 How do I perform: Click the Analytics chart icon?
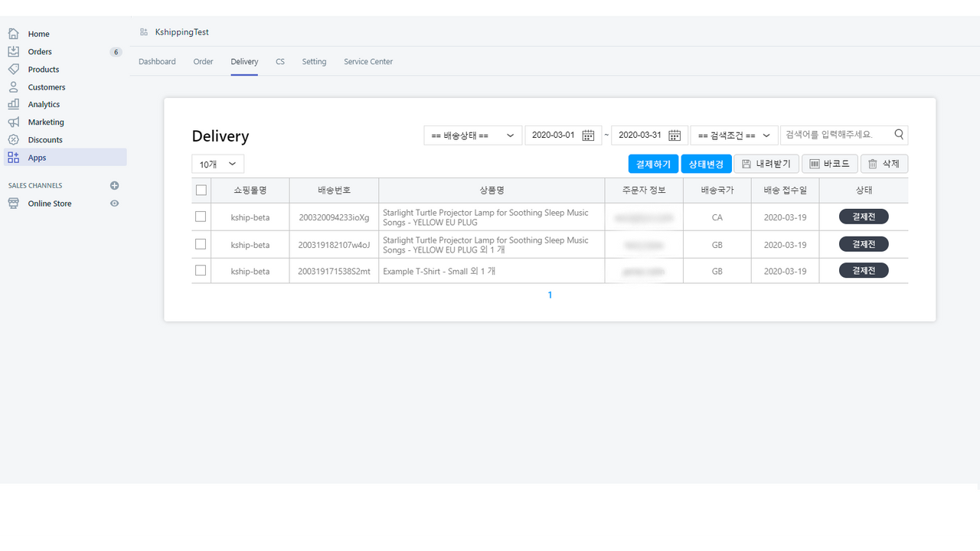pos(13,104)
